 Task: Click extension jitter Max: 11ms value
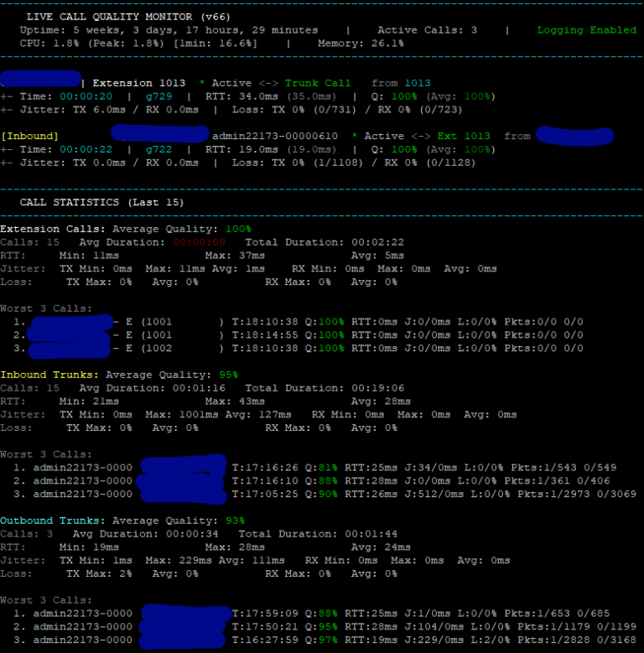175,268
